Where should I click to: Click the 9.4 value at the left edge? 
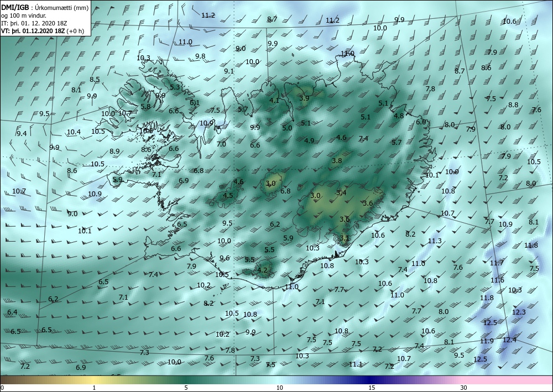point(22,134)
